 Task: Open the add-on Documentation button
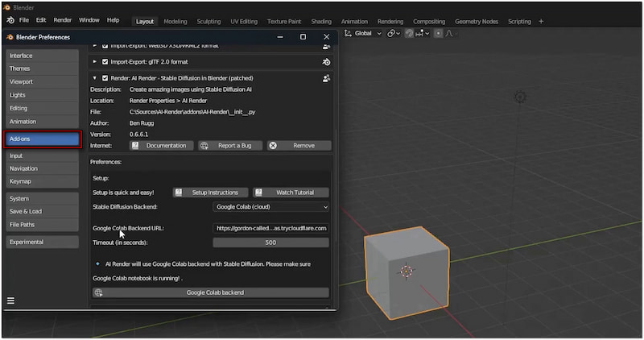click(162, 146)
